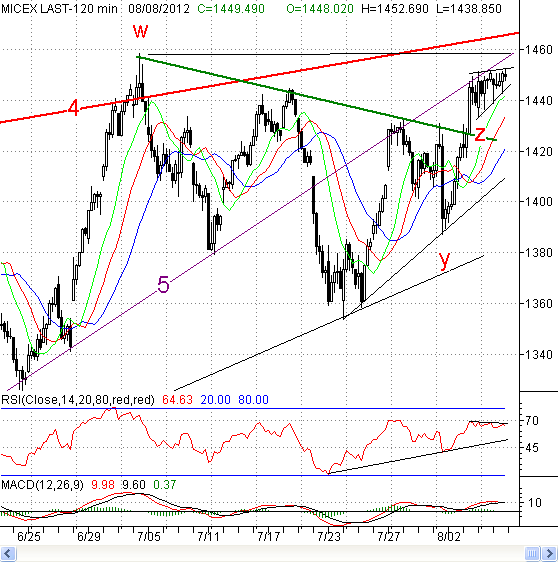Click the RSI upper level 80.00
This screenshot has width=558, height=562.
[x=253, y=400]
